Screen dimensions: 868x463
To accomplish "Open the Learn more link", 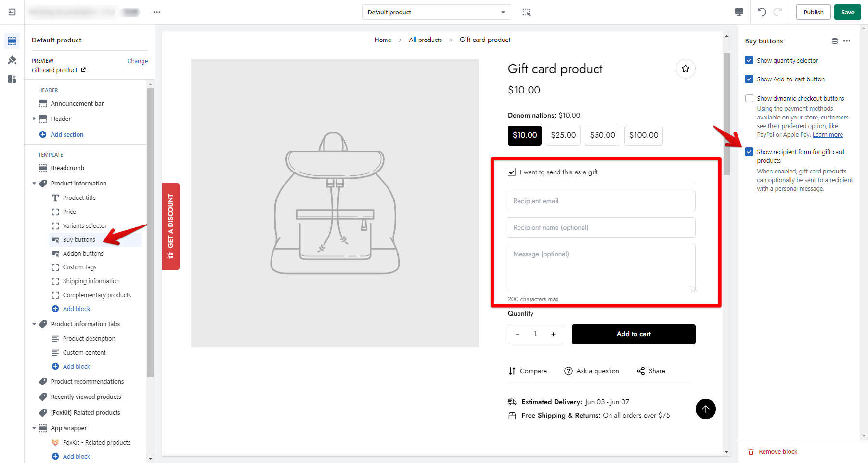I will pos(828,135).
